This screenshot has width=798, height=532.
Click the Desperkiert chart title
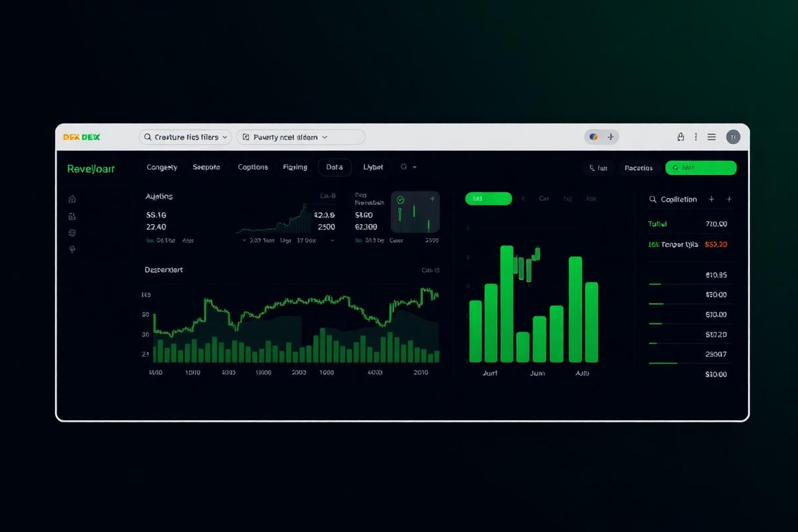tap(164, 270)
